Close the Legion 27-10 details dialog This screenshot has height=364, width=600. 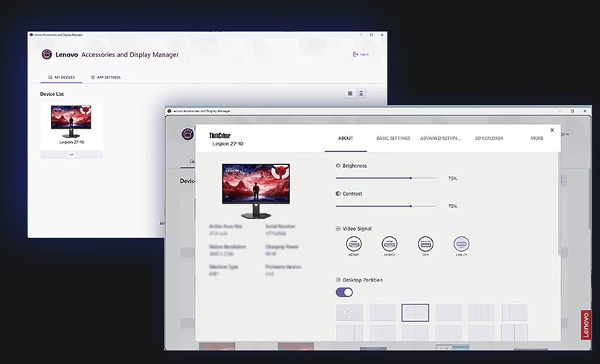point(552,130)
